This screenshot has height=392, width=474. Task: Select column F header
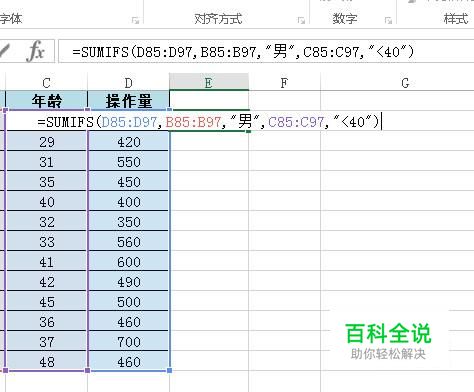[x=284, y=83]
